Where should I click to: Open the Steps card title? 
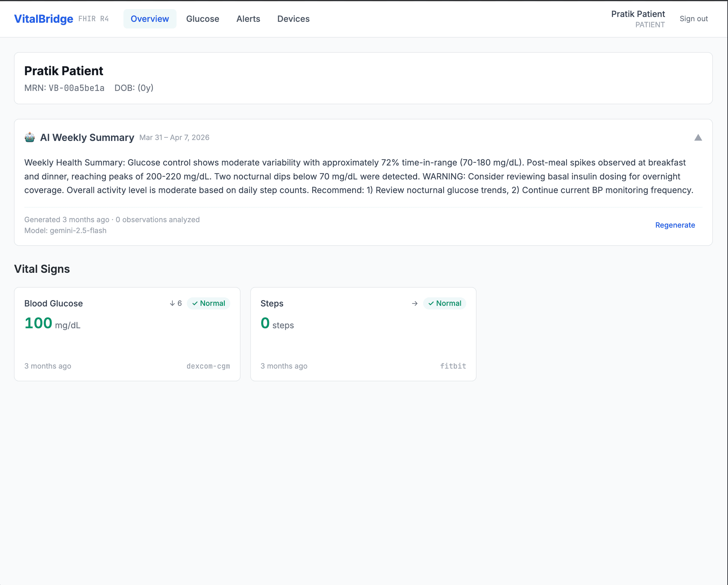(272, 303)
